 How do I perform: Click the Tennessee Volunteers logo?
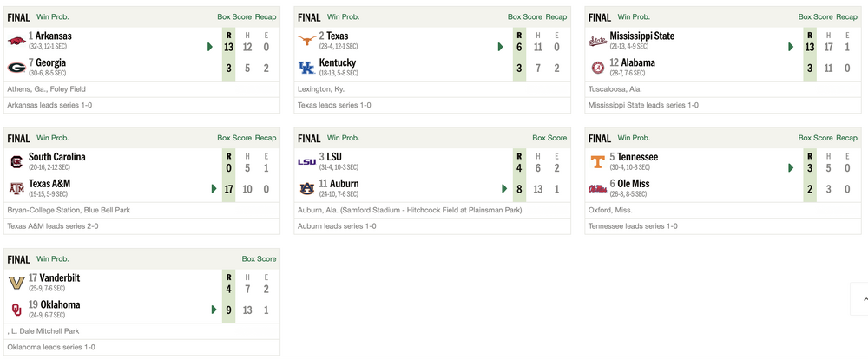tap(598, 162)
